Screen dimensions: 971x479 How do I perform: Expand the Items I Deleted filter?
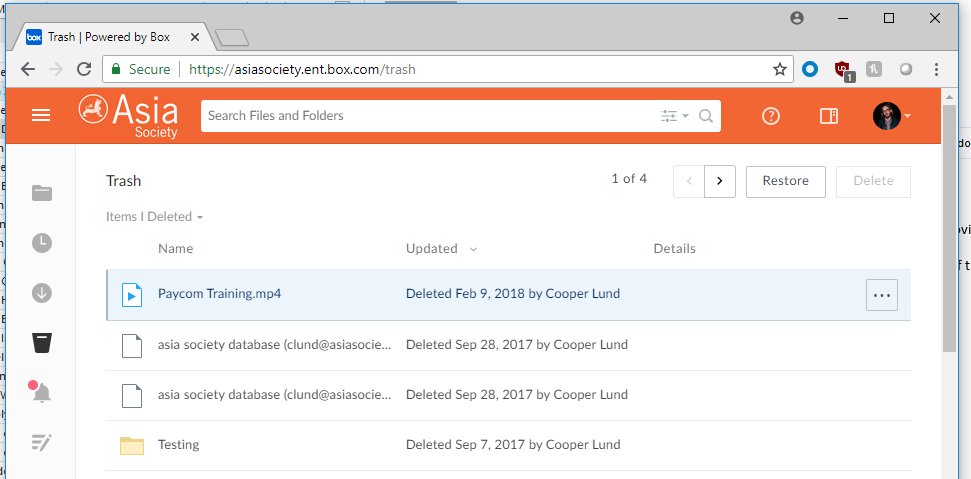pyautogui.click(x=155, y=217)
